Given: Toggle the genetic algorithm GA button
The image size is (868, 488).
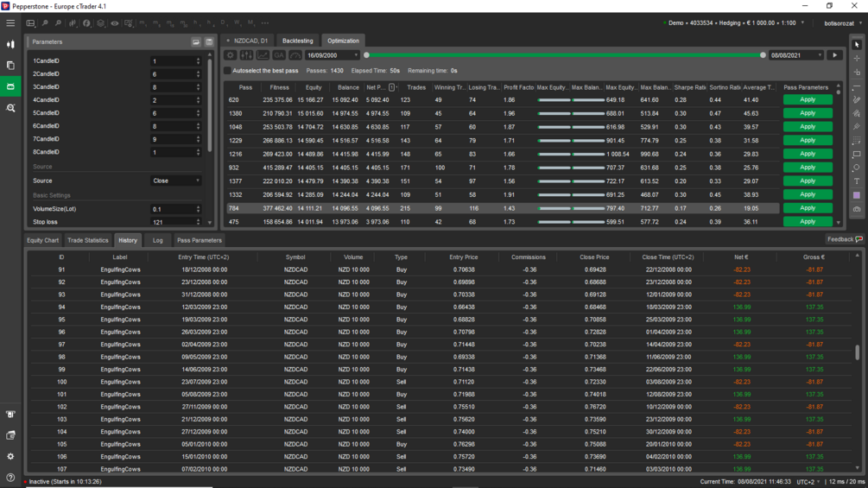Looking at the screenshot, I should coord(279,55).
